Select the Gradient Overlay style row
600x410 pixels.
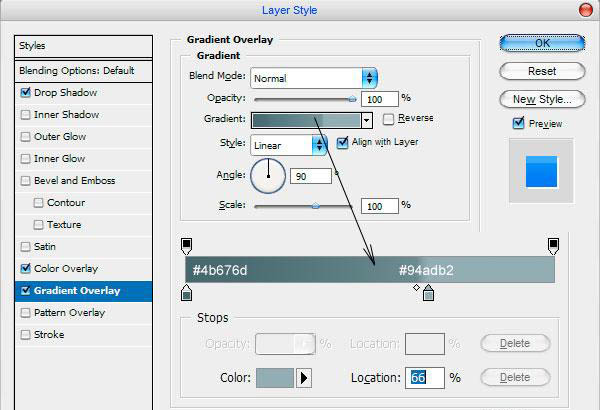point(83,291)
